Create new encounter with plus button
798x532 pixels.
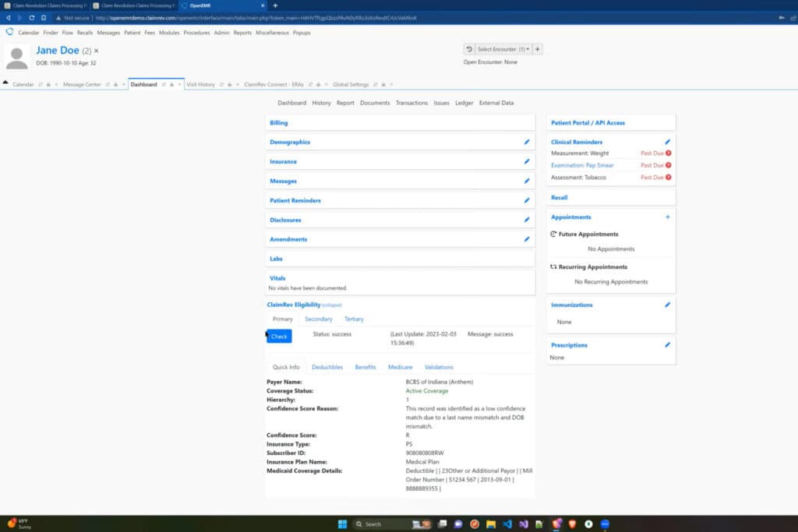tap(538, 49)
